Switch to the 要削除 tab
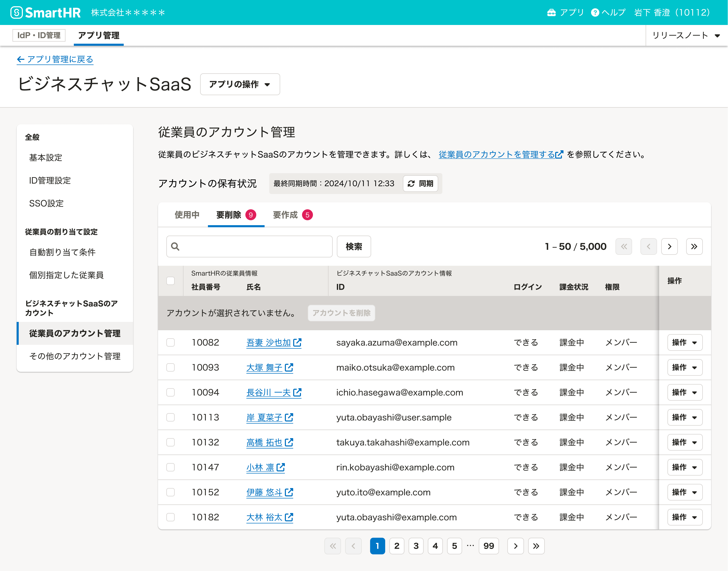 point(236,215)
